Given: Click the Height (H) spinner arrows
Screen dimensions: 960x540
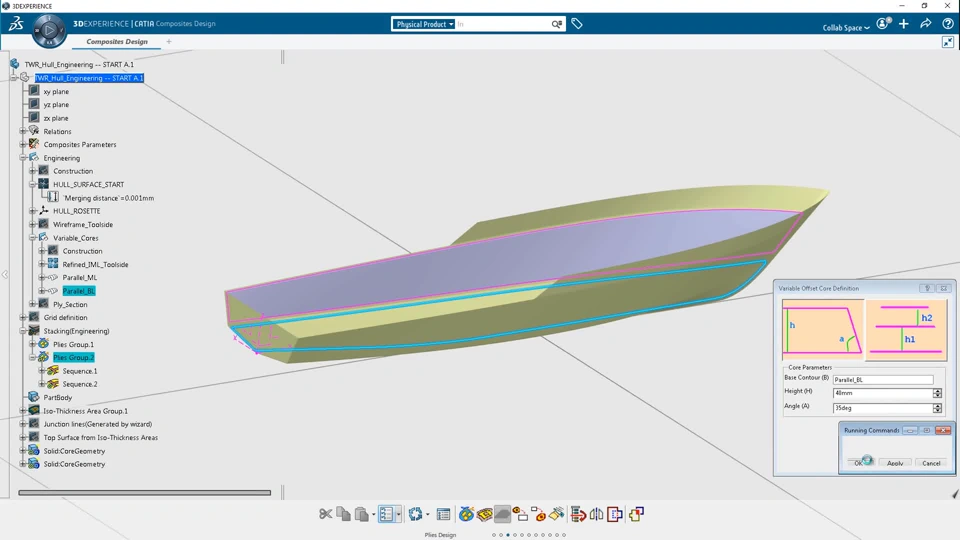Looking at the screenshot, I should 937,393.
